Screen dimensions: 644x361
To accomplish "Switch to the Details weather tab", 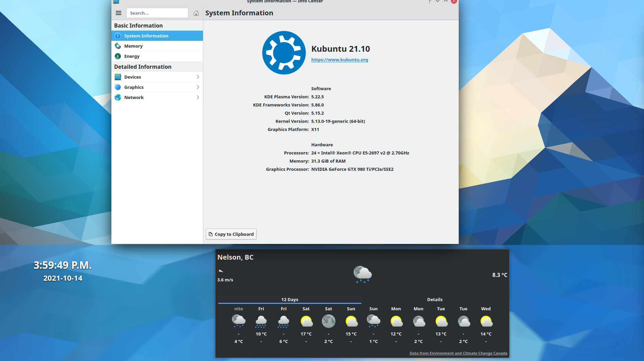I will pyautogui.click(x=435, y=299).
